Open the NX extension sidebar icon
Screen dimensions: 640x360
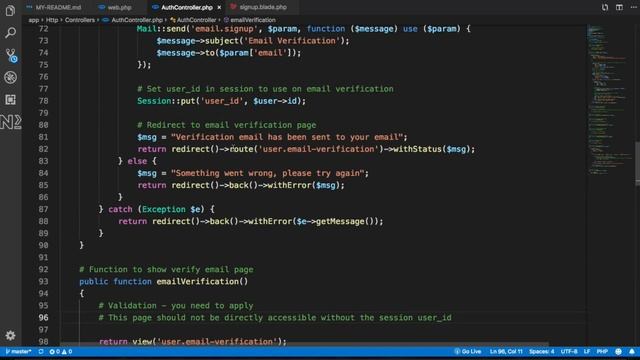[x=11, y=122]
